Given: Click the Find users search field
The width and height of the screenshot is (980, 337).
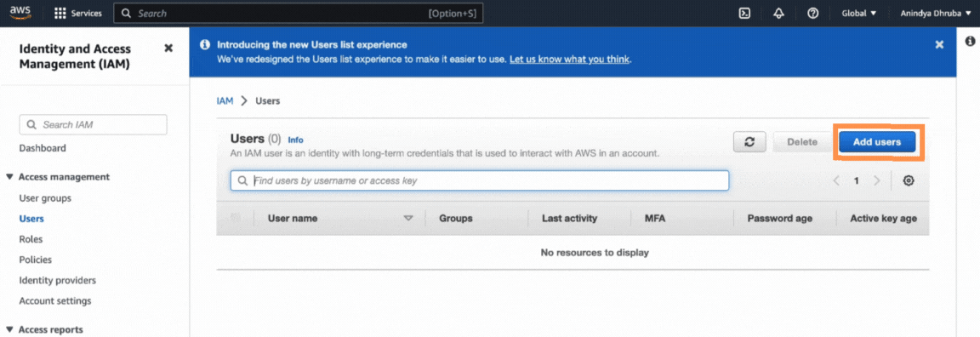Looking at the screenshot, I should (480, 180).
